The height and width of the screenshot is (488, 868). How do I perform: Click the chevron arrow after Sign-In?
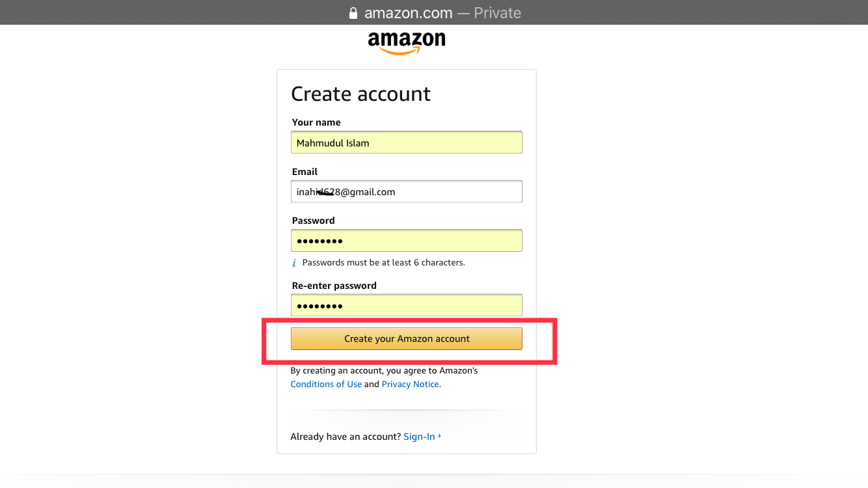coord(440,436)
